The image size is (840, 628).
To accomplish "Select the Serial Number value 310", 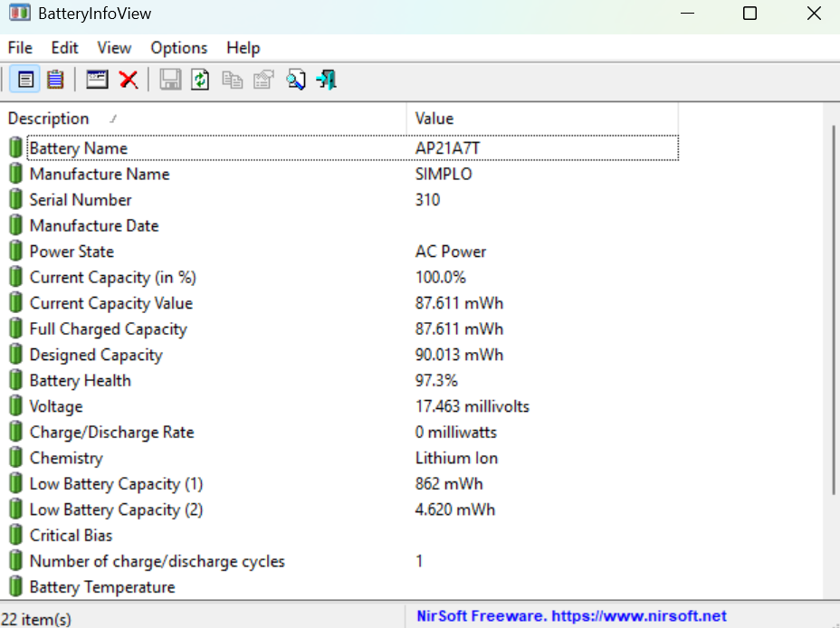I will [427, 200].
